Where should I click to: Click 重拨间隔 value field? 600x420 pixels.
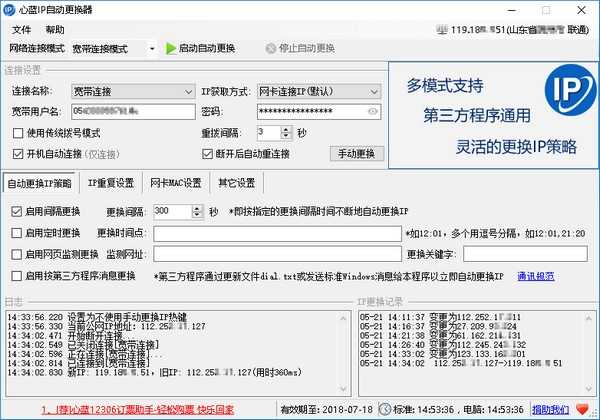(x=269, y=133)
